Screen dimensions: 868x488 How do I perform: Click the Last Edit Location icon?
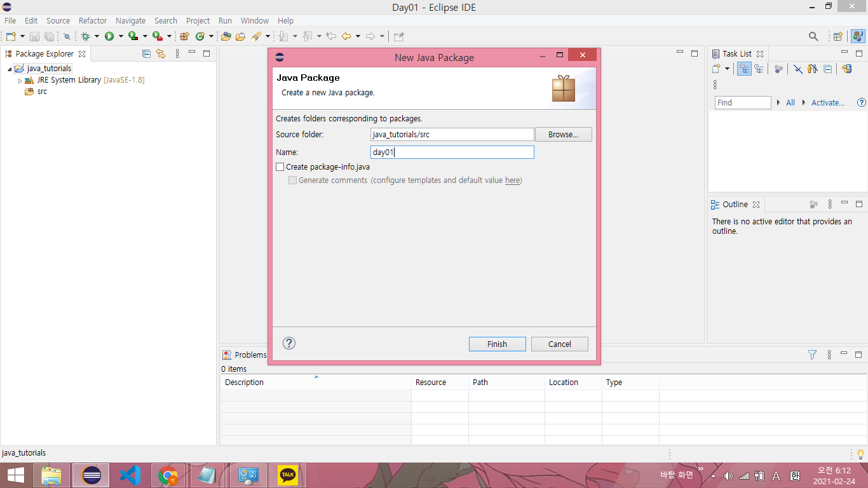pos(331,36)
